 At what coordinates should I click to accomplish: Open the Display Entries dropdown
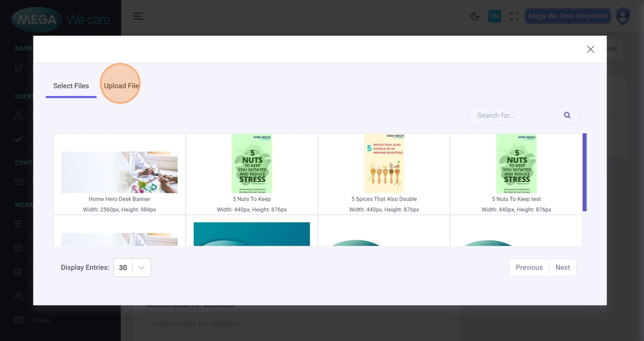[132, 267]
